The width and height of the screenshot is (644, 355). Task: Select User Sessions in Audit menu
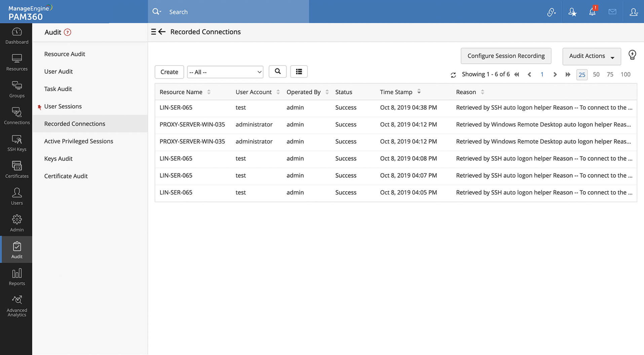[63, 106]
